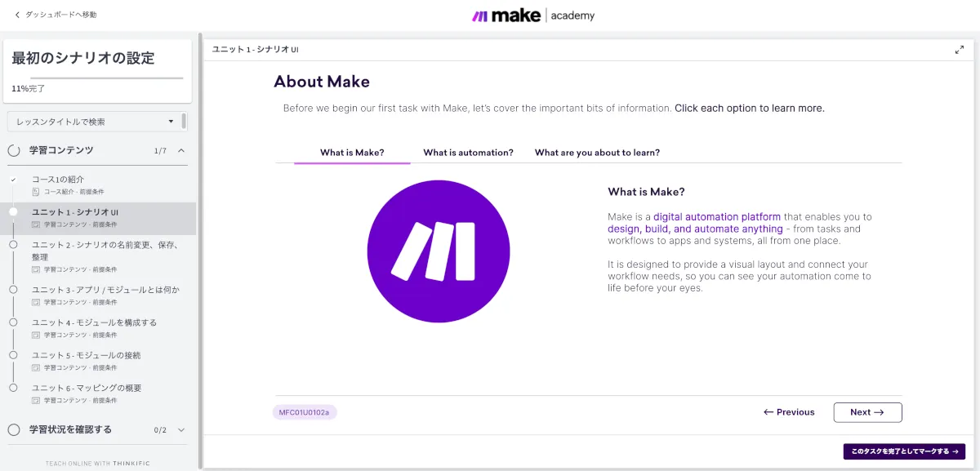Click the progress circle beside 学習状況を確認する
The image size is (980, 471).
coord(14,429)
